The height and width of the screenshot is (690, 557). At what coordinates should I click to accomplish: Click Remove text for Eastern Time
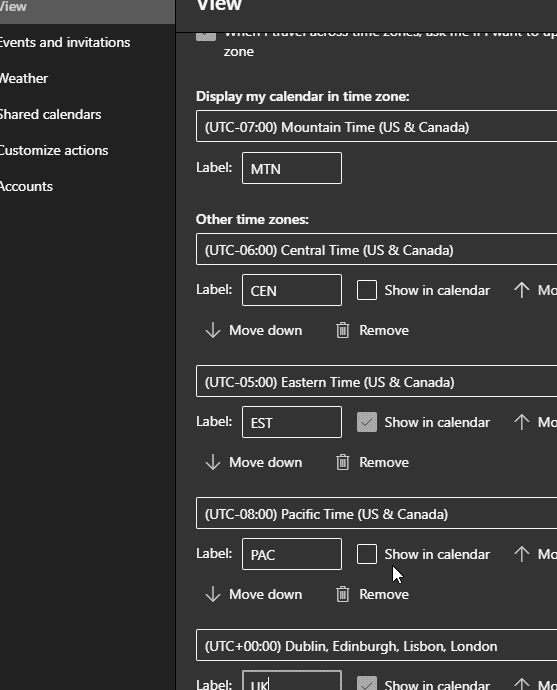[384, 462]
